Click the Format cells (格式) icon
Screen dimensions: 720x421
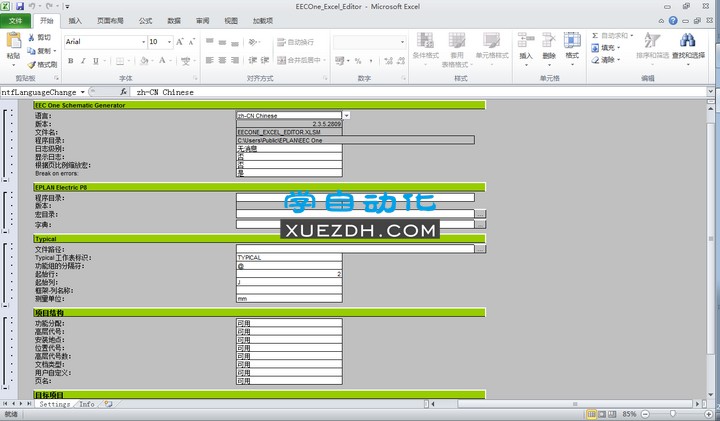pos(572,40)
